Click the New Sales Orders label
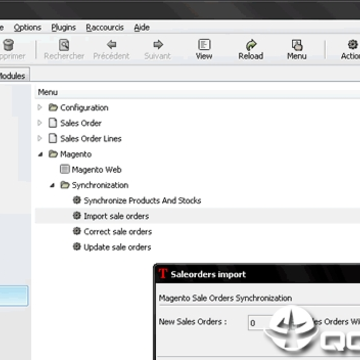 click(193, 322)
